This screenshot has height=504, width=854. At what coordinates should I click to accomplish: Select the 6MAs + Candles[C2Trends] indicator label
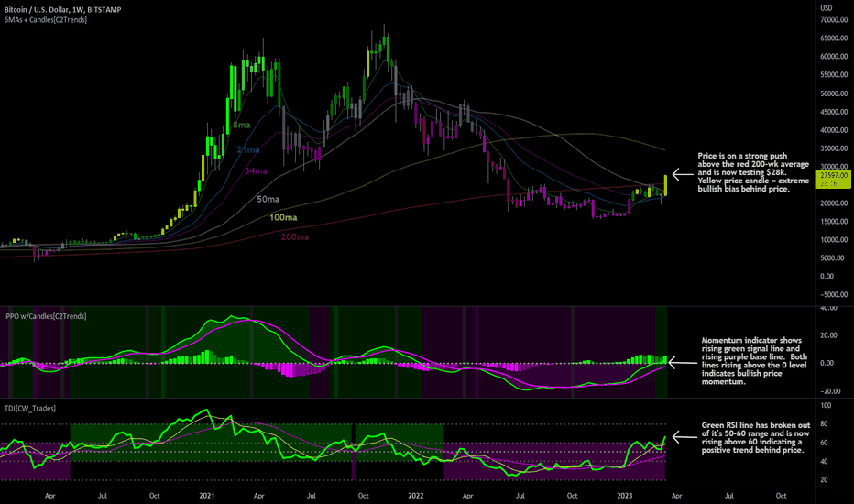45,20
